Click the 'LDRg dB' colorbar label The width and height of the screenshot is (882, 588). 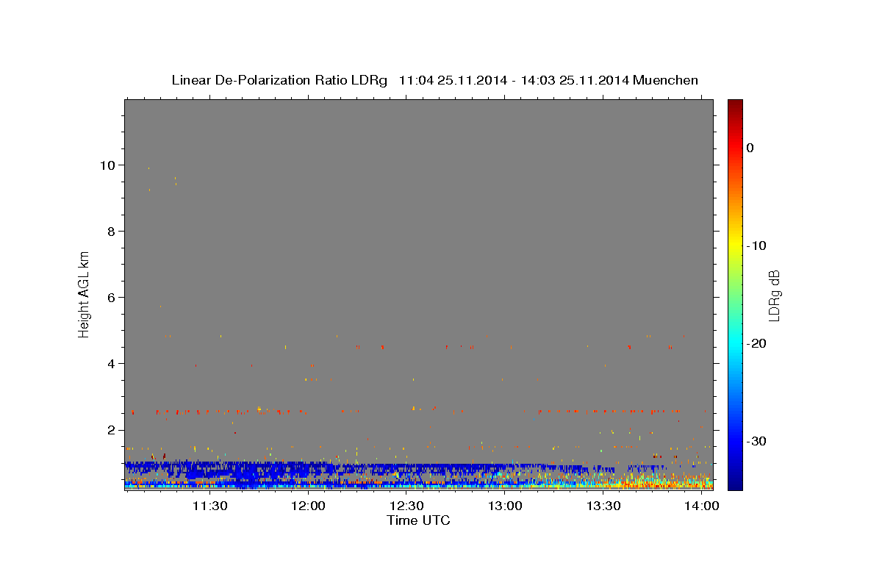point(774,295)
